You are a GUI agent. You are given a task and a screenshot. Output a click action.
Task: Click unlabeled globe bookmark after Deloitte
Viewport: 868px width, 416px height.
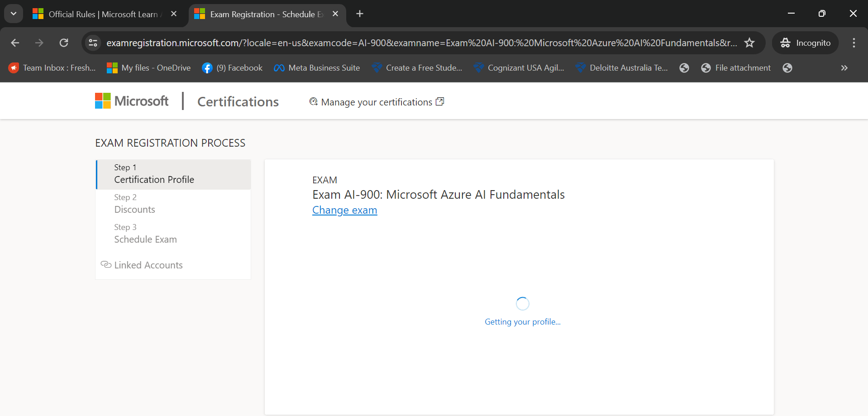click(684, 68)
